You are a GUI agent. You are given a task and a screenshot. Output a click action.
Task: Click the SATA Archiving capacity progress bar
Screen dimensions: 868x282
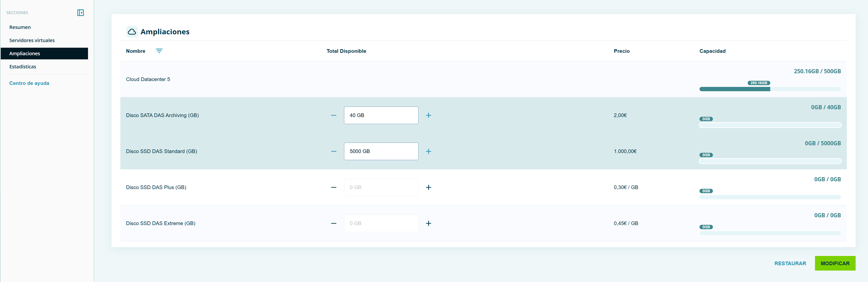[x=770, y=125]
